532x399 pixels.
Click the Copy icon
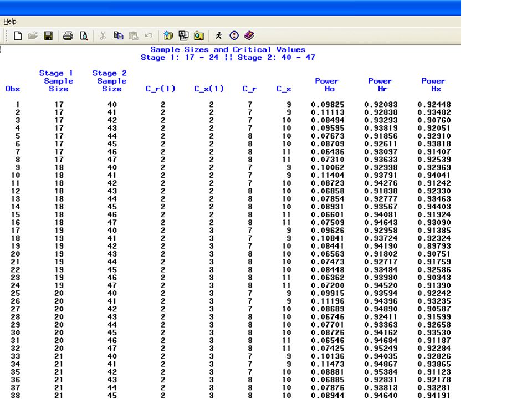click(x=119, y=35)
